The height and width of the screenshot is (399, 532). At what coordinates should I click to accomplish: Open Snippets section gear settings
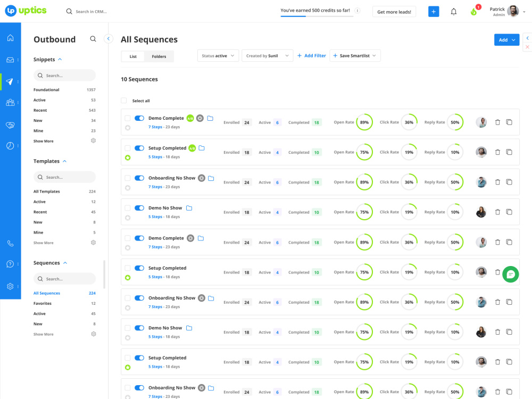pyautogui.click(x=93, y=140)
